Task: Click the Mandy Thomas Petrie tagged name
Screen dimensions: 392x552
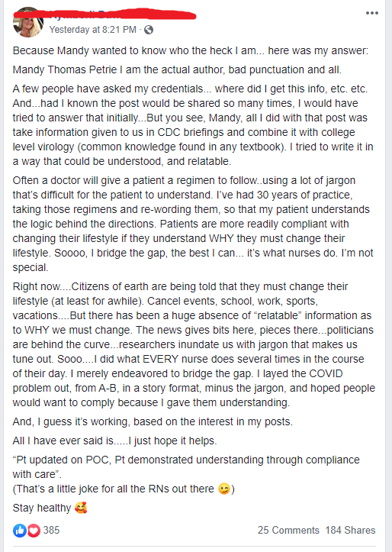Action: [65, 69]
